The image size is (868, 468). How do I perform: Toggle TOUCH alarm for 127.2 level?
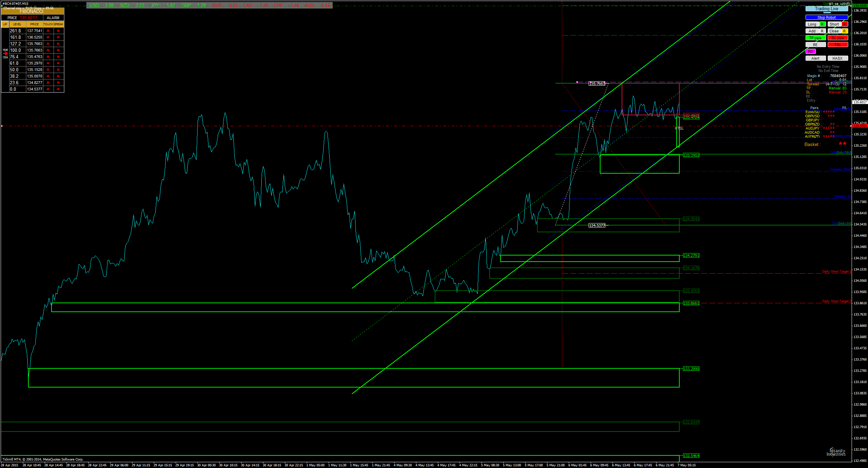[48, 44]
